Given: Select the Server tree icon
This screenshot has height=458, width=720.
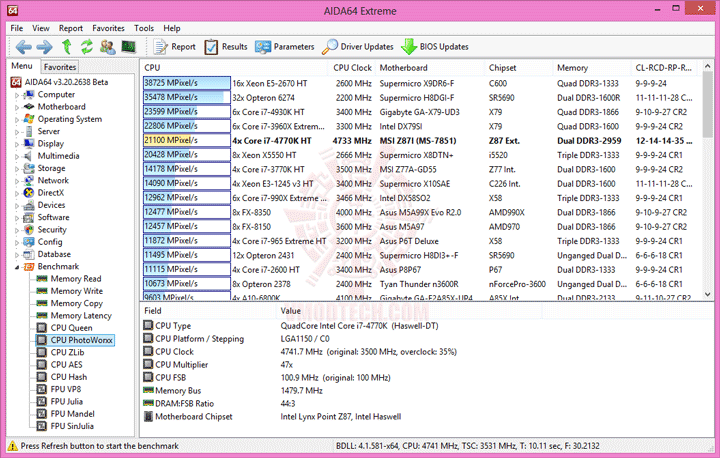Looking at the screenshot, I should coord(28,131).
